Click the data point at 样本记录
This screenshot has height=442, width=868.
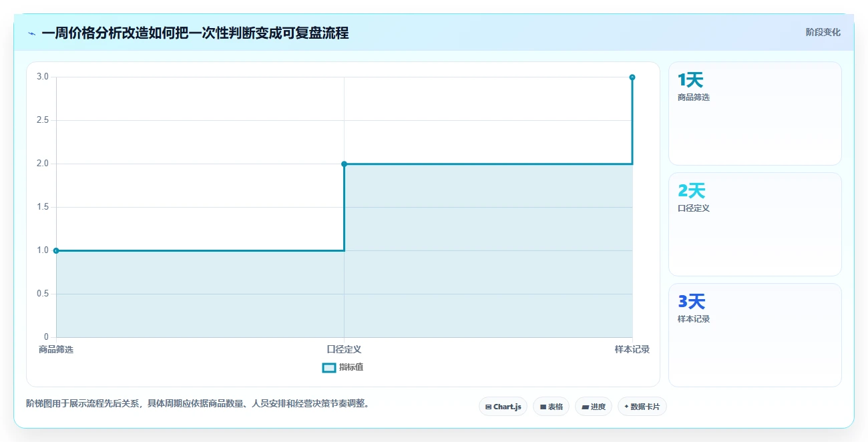632,77
